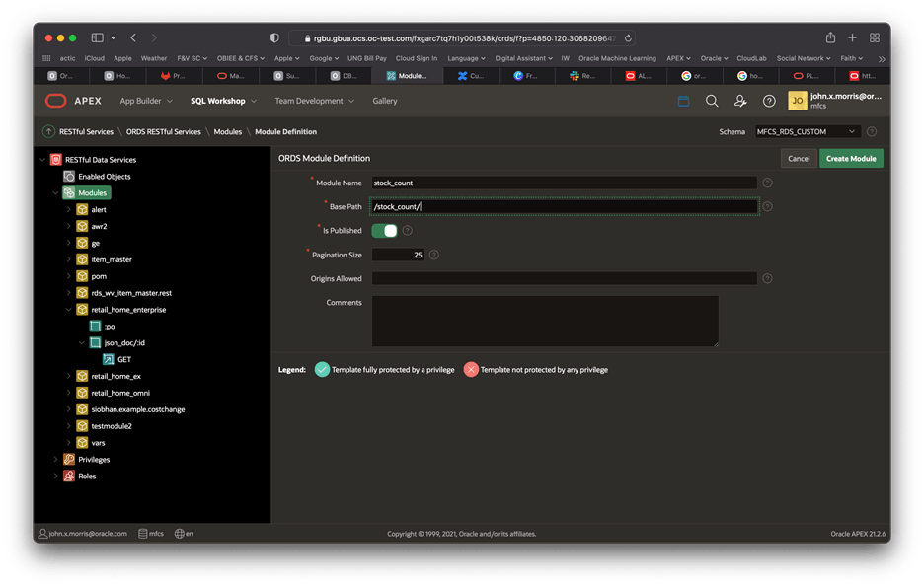The image size is (924, 587).
Task: Click the Safari address bar
Action: pyautogui.click(x=461, y=38)
